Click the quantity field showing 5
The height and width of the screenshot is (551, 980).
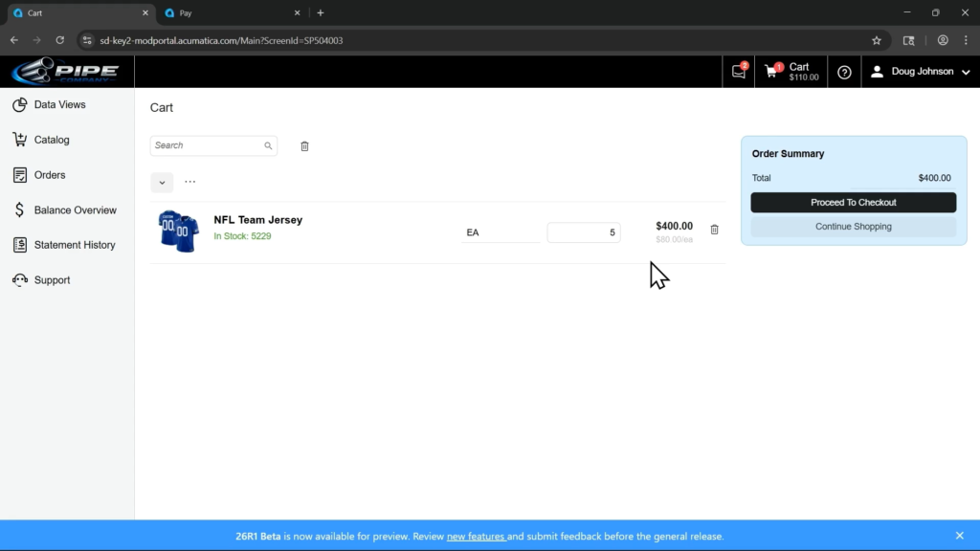click(x=583, y=232)
